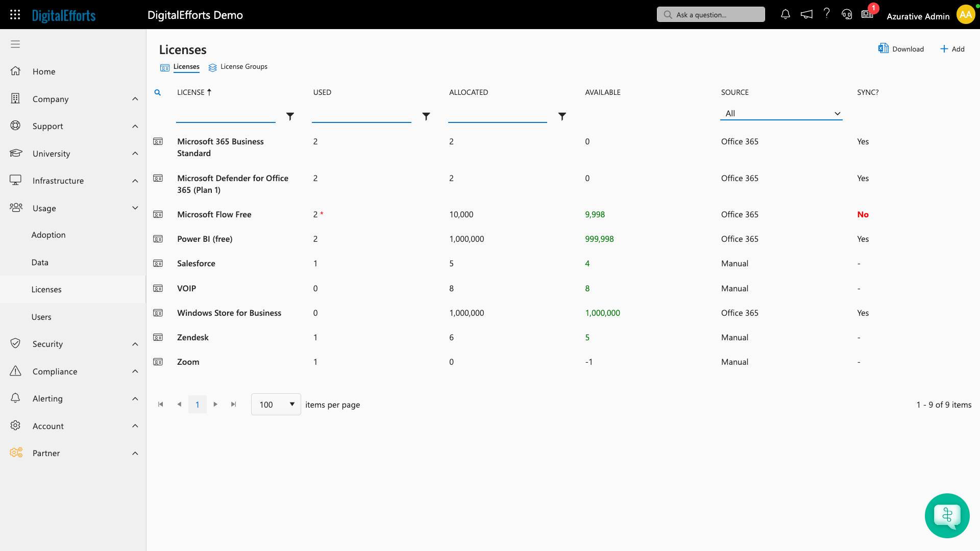Screen dimensions: 980x551
Task: Open the Zoom license name
Action: pos(188,362)
